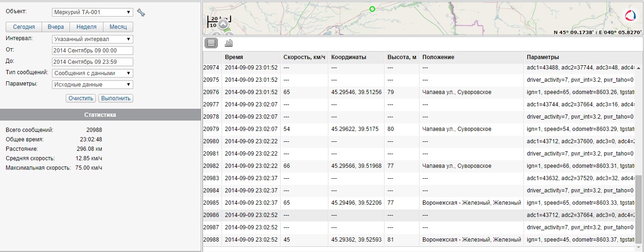Choose the Месяц period tab

[118, 27]
